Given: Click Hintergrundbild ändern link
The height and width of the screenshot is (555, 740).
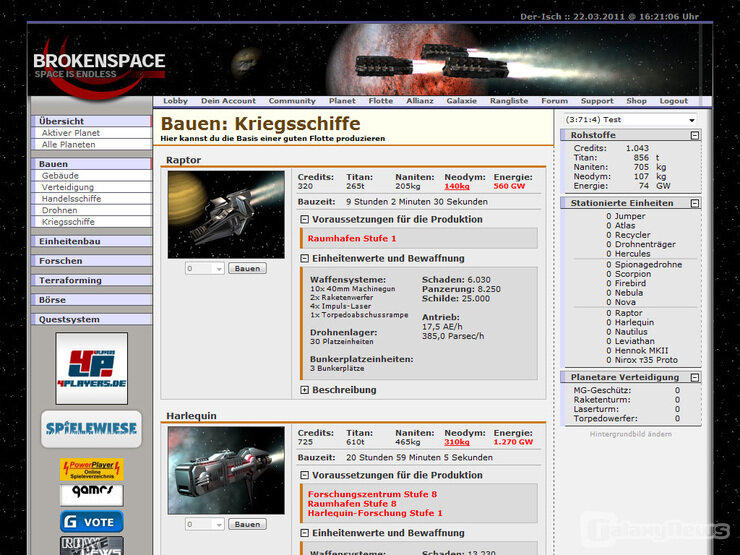Looking at the screenshot, I should [x=631, y=434].
